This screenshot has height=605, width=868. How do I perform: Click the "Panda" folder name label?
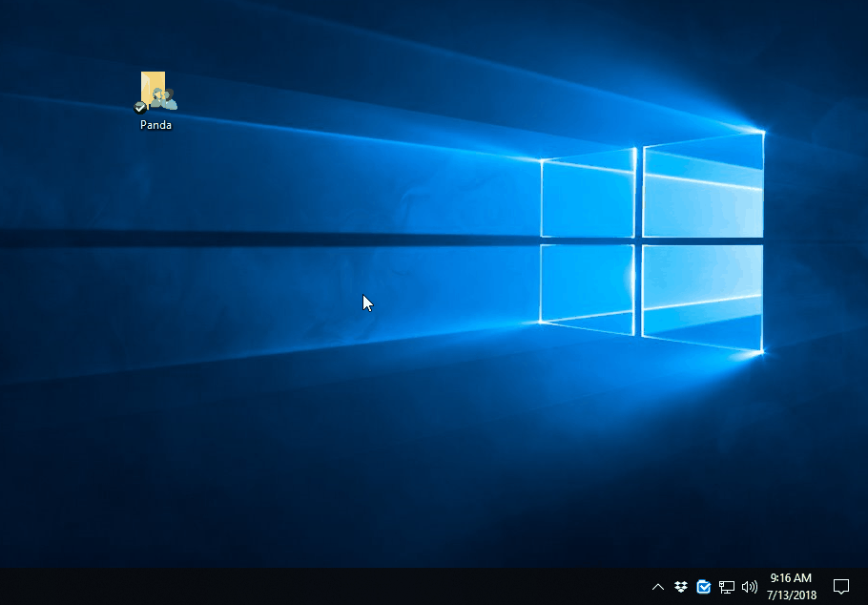(155, 125)
